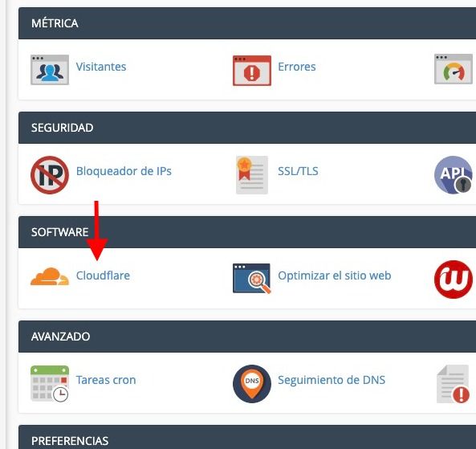The image size is (476, 449).
Task: Collapse the SEGURIDAD section header
Action: 247,128
